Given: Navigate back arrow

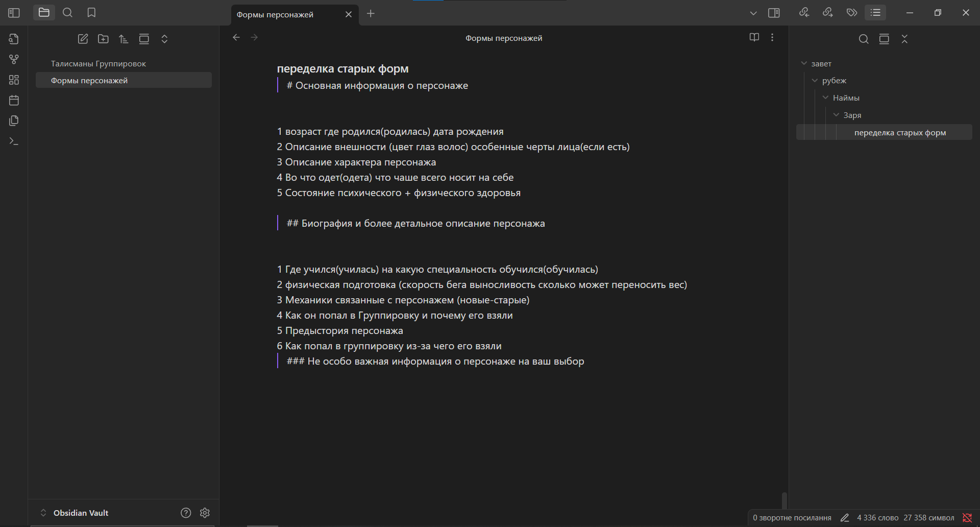Looking at the screenshot, I should [x=236, y=37].
